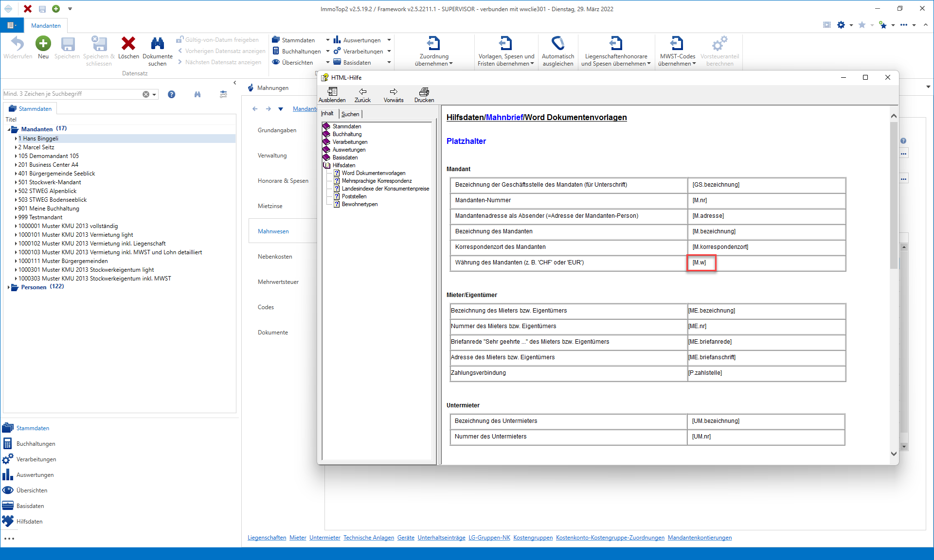Open the Grundangaben section

(277, 130)
